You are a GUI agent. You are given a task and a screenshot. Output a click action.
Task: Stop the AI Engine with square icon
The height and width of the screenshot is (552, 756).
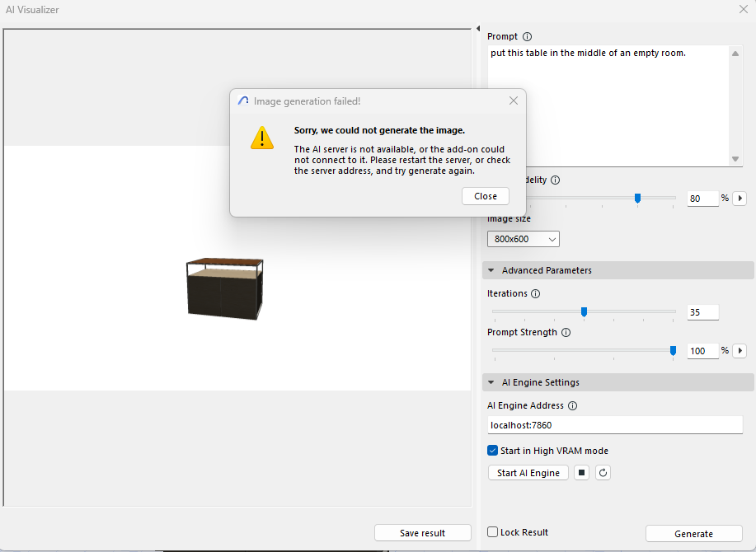click(x=581, y=473)
